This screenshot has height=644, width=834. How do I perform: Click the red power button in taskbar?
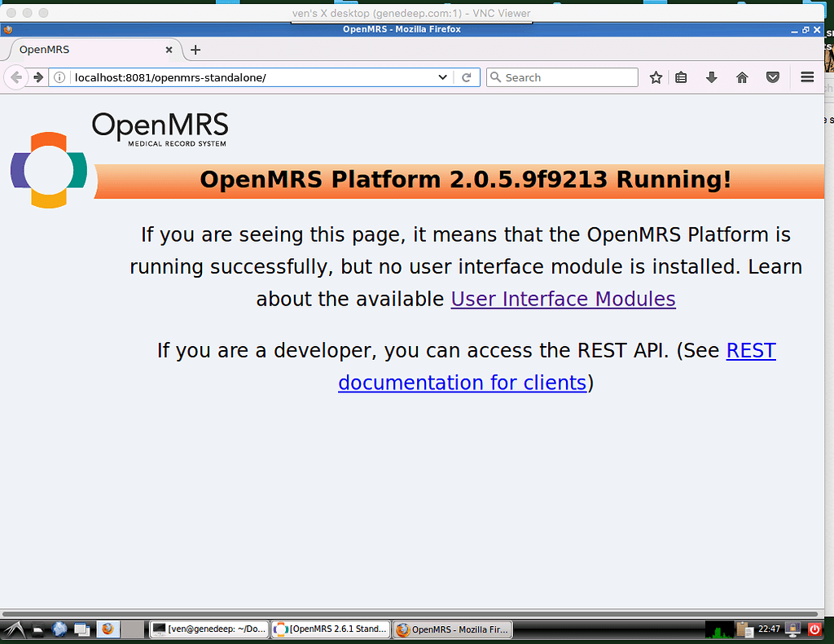pos(814,629)
